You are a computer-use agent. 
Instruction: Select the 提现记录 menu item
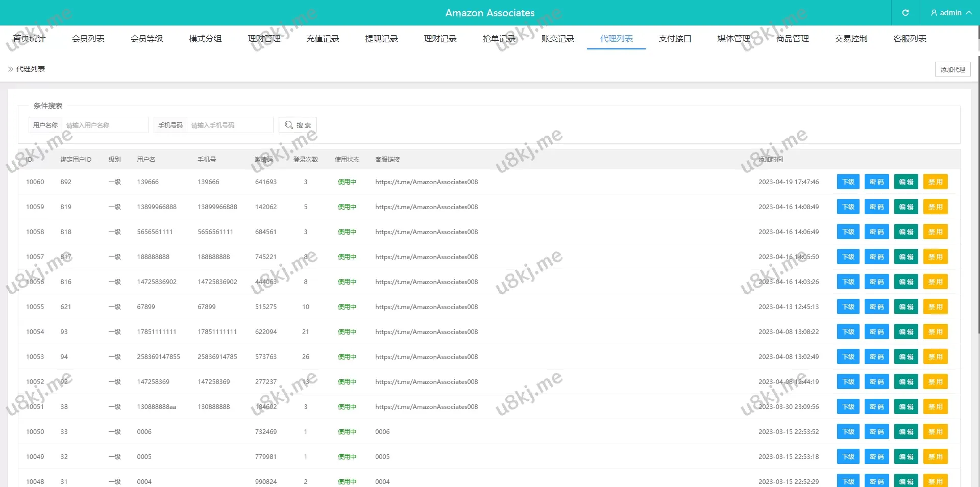tap(381, 39)
